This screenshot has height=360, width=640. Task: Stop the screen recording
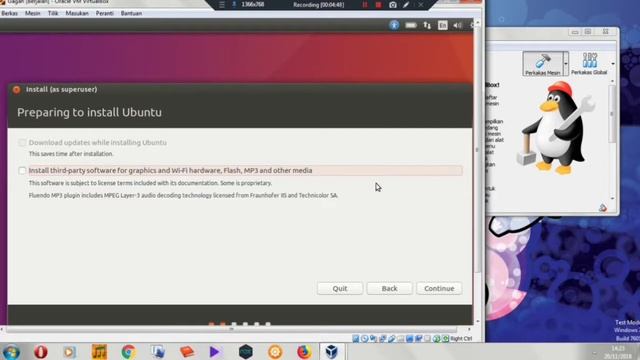pyautogui.click(x=379, y=5)
